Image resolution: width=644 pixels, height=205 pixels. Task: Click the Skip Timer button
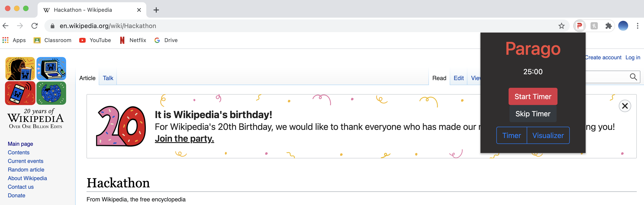pyautogui.click(x=533, y=114)
